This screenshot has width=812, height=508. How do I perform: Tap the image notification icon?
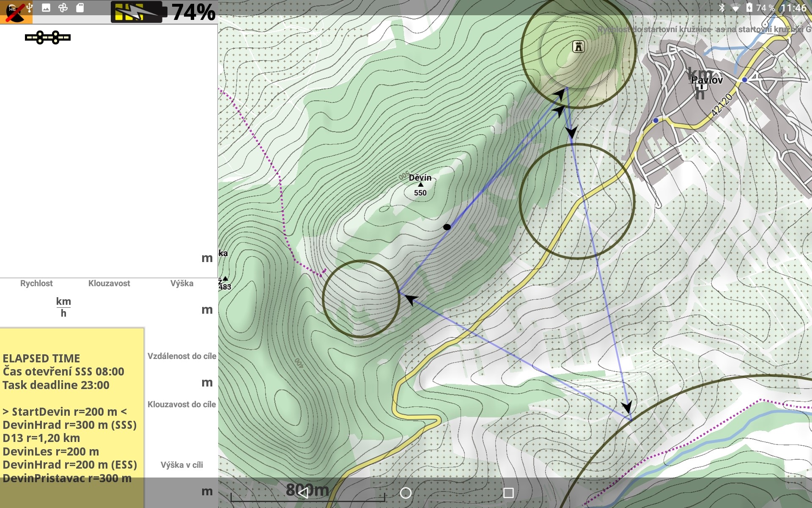46,8
